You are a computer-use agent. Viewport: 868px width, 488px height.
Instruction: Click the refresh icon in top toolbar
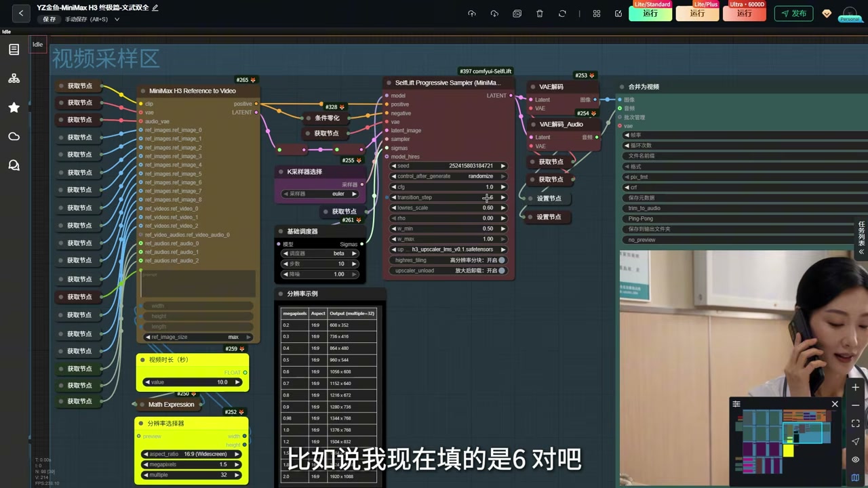click(x=562, y=14)
